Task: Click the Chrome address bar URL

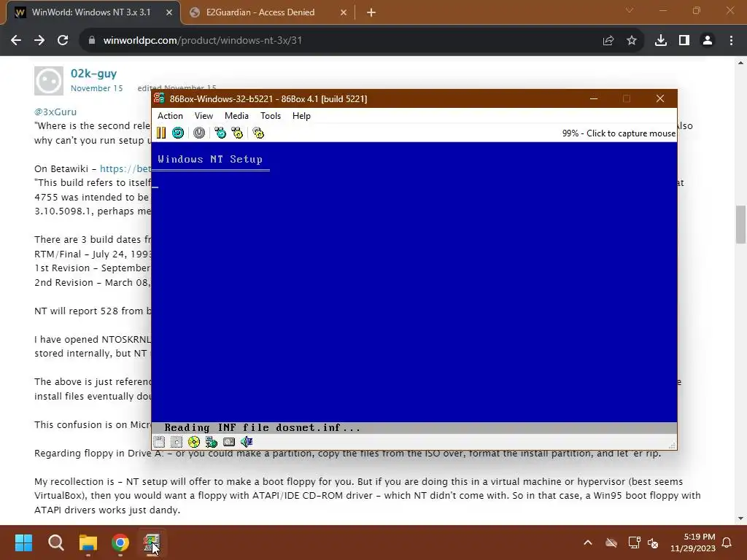Action: tap(203, 41)
